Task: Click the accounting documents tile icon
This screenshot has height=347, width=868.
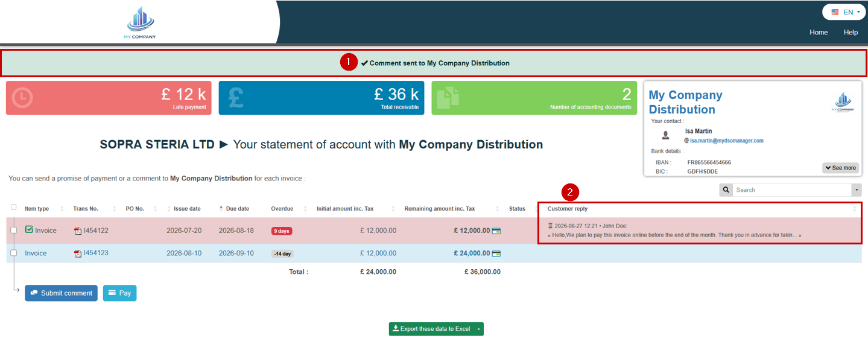Action: tap(448, 98)
